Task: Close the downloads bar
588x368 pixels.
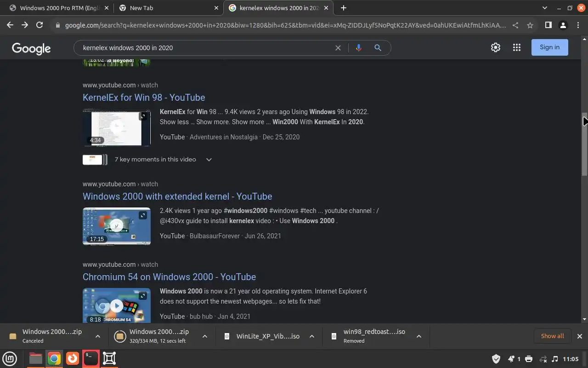Action: [x=580, y=336]
